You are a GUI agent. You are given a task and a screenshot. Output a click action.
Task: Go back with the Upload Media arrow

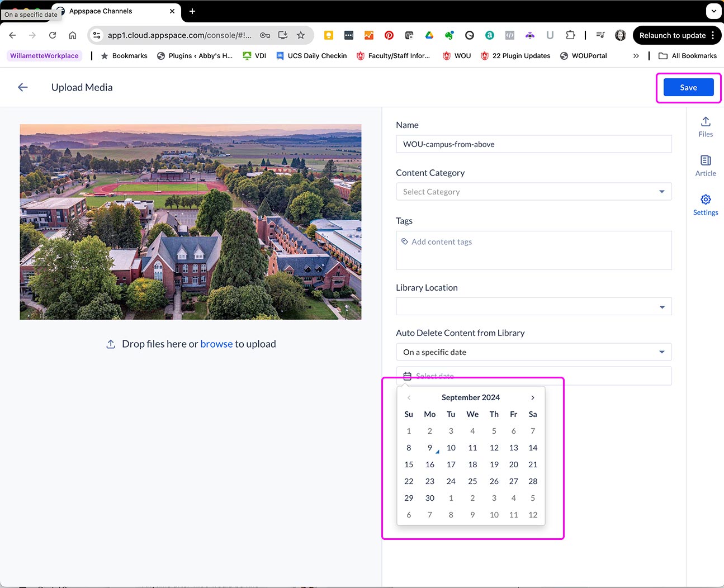pos(23,87)
